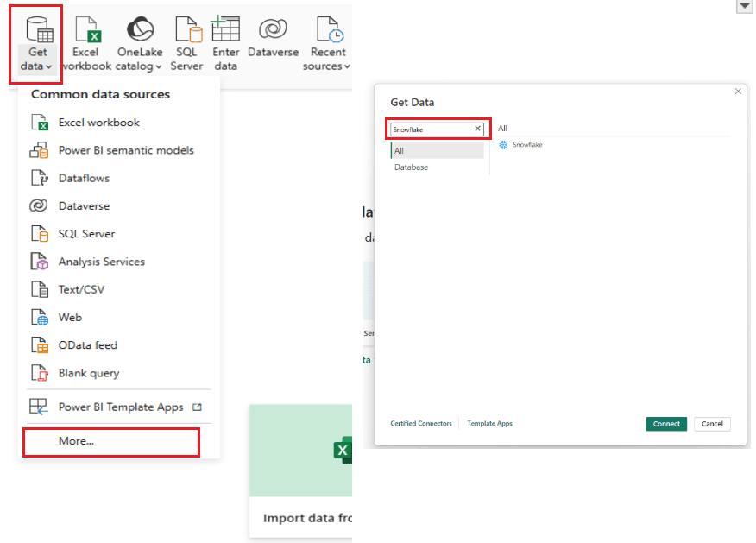
Task: Click the Snowflake connector snowflake icon
Action: (x=503, y=145)
